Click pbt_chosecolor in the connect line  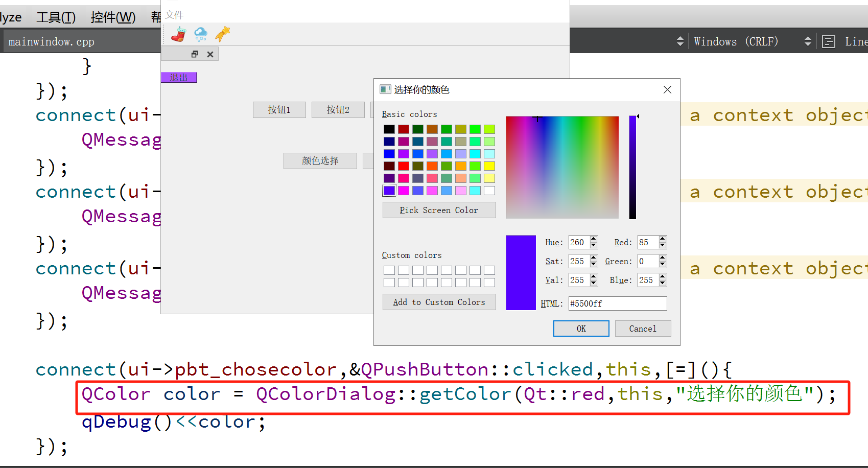tap(255, 369)
